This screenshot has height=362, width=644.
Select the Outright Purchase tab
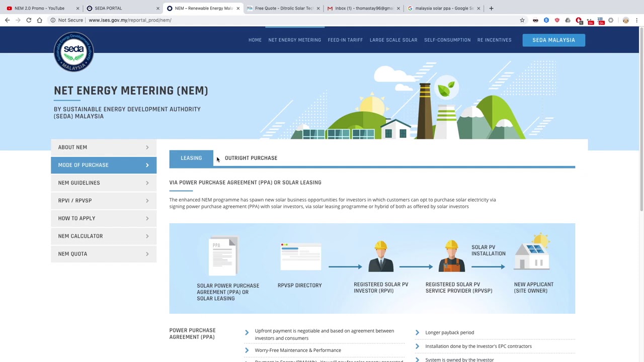(x=251, y=158)
